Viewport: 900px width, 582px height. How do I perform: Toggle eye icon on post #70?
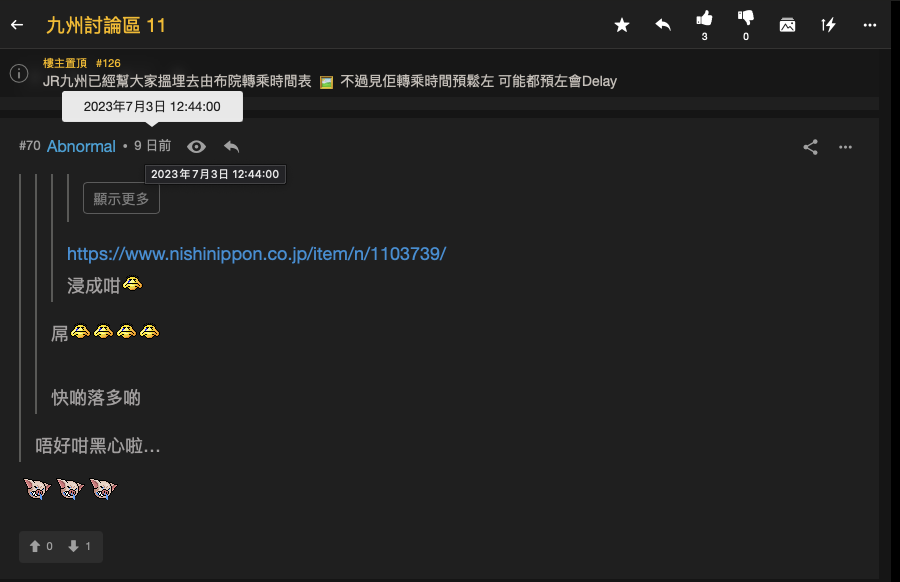pyautogui.click(x=196, y=147)
